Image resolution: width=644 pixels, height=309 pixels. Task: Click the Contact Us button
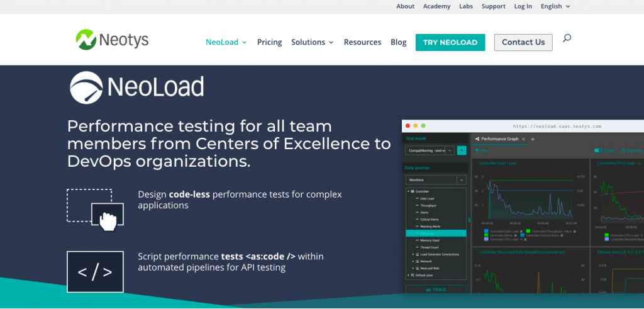523,42
